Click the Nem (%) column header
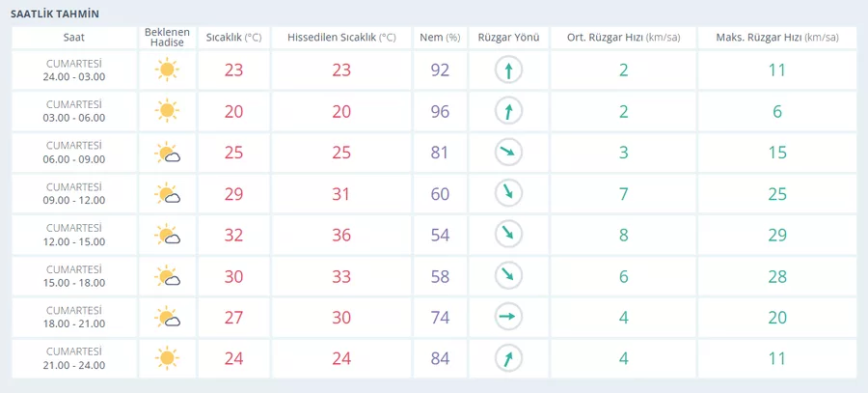868x393 pixels. click(x=440, y=38)
